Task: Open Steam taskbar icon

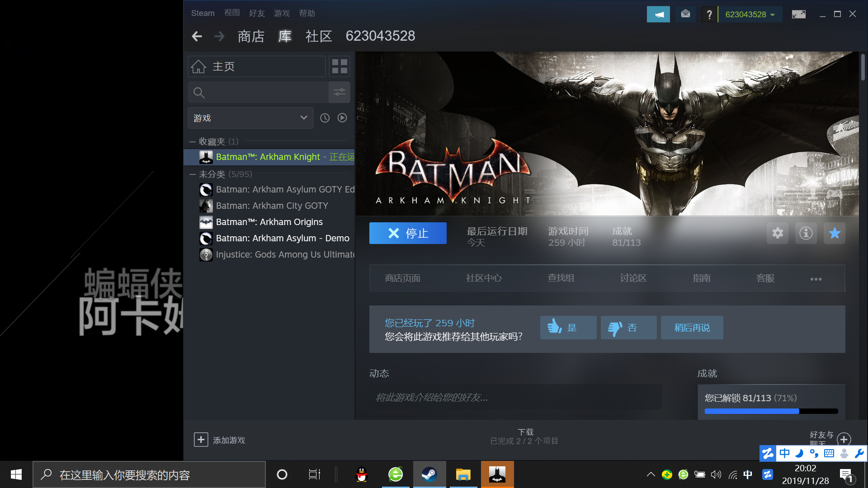Action: pos(429,474)
